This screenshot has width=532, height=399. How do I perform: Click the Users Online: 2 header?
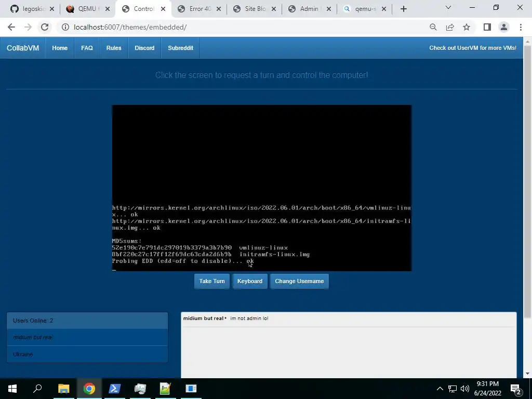[87, 321]
